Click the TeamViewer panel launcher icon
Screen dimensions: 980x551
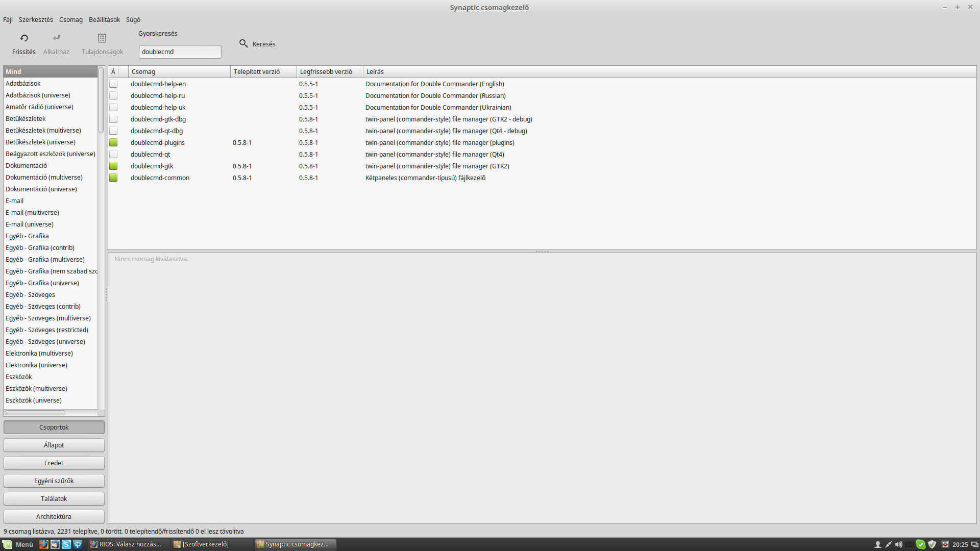click(78, 544)
